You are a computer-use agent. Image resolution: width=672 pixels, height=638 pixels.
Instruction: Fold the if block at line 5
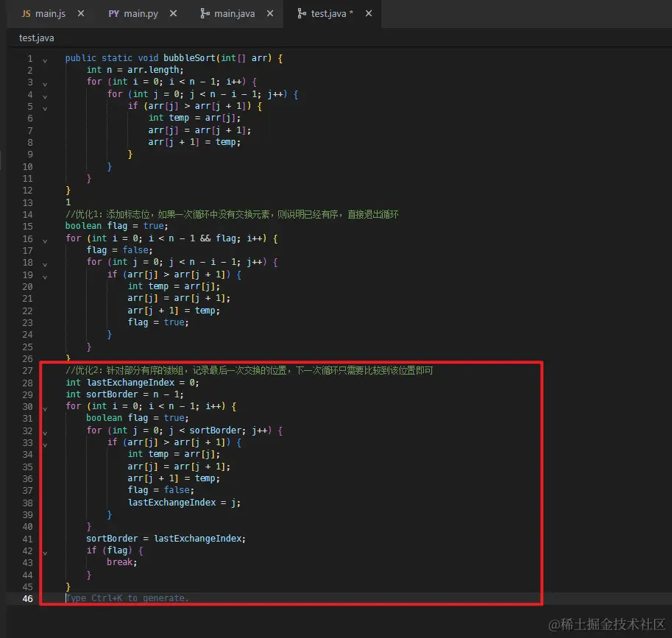pos(45,108)
